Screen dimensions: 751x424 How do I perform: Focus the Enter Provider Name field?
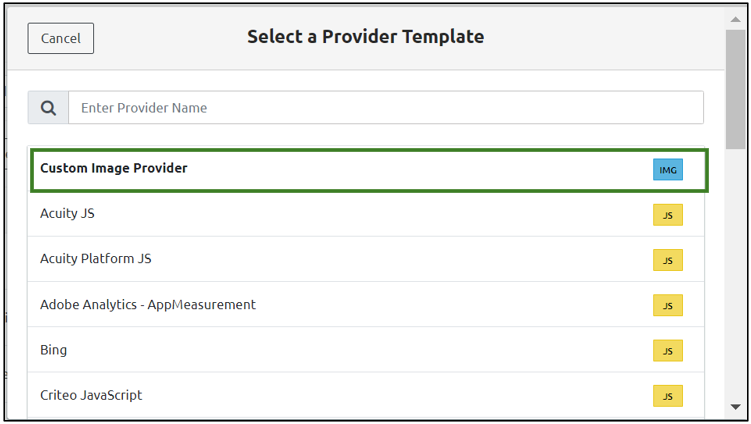pyautogui.click(x=385, y=108)
